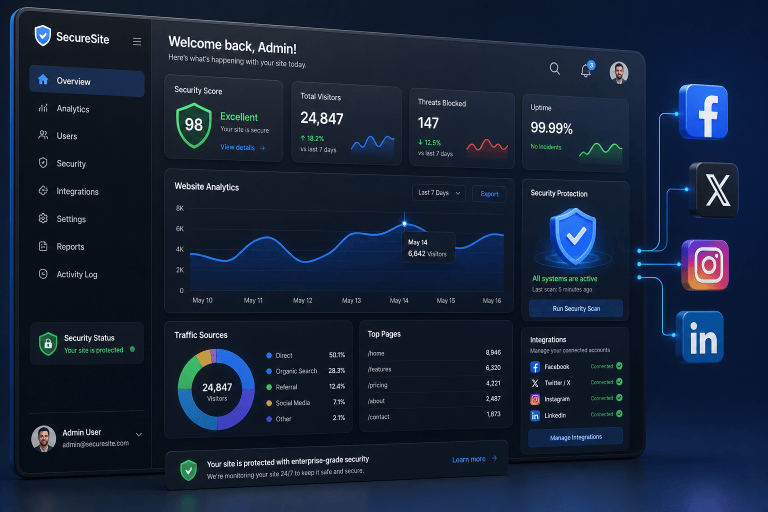
Task: Click the /contact top page row
Action: pyautogui.click(x=434, y=415)
